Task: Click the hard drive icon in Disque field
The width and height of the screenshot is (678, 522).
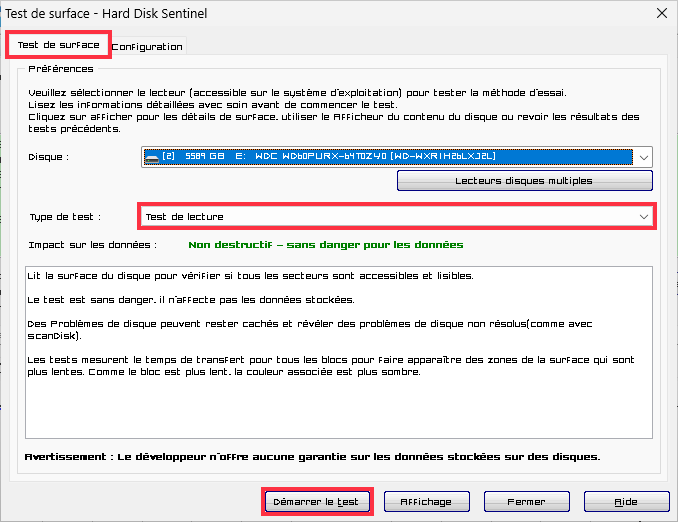Action: (151, 157)
